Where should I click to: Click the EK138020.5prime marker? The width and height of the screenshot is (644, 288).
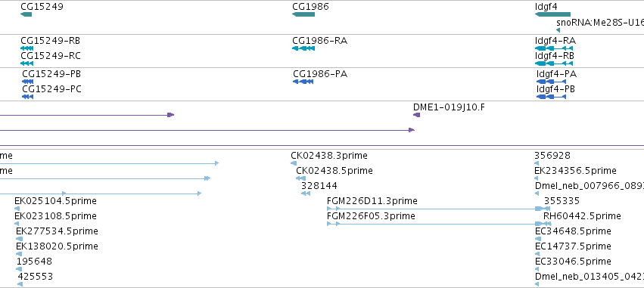[18, 254]
